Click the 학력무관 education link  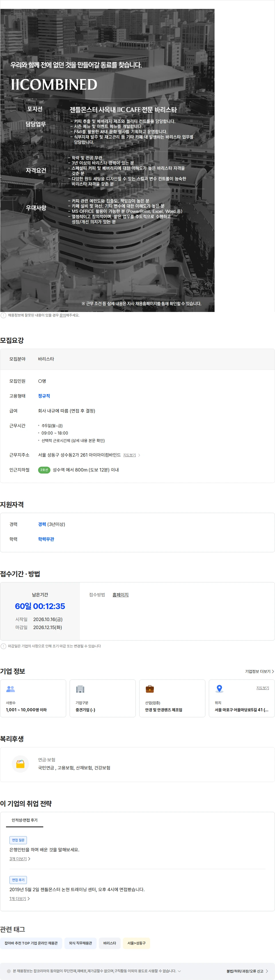(x=46, y=539)
